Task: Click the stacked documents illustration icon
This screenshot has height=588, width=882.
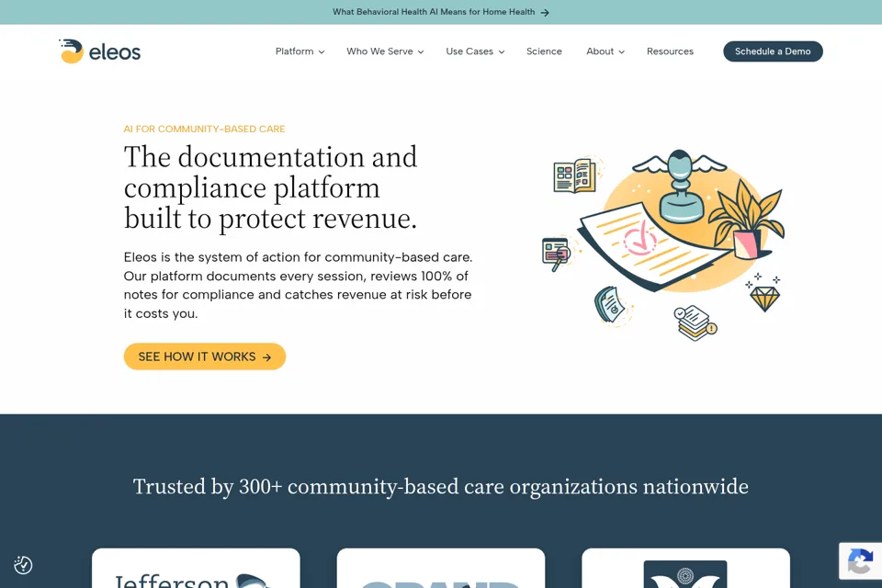Action: (x=695, y=323)
